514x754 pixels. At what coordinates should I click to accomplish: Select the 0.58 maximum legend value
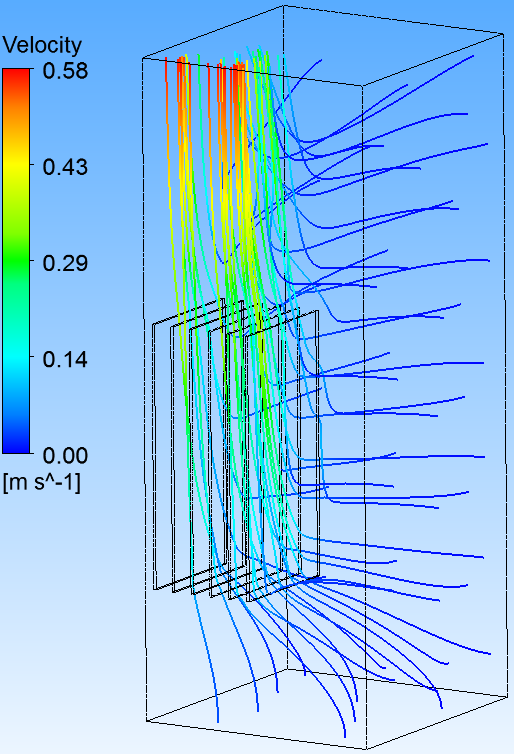click(65, 71)
